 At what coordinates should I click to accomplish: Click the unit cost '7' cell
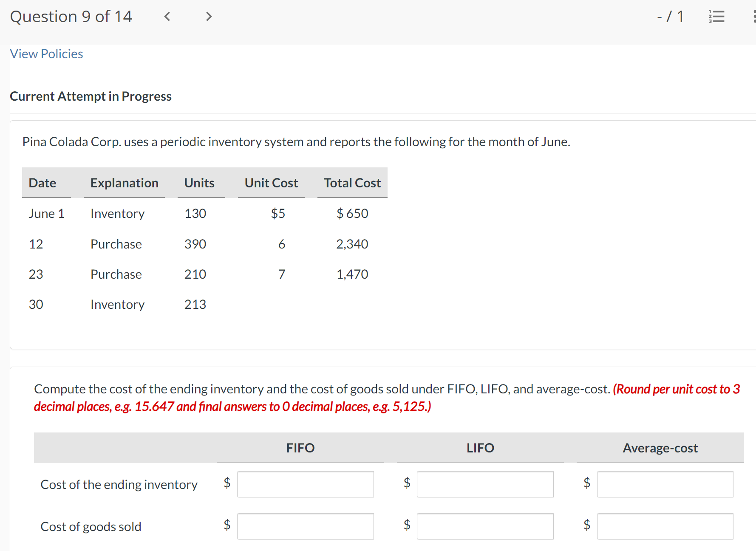282,274
